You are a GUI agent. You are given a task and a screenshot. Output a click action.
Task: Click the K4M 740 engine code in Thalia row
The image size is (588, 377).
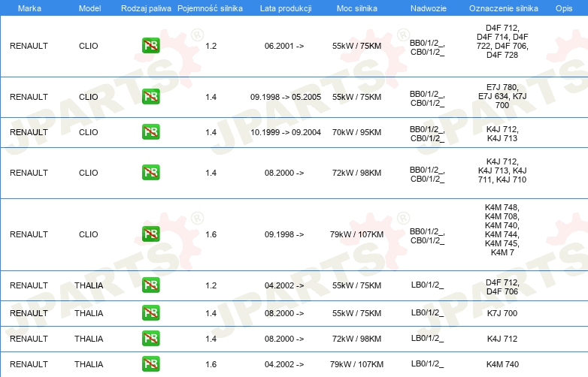click(x=502, y=364)
